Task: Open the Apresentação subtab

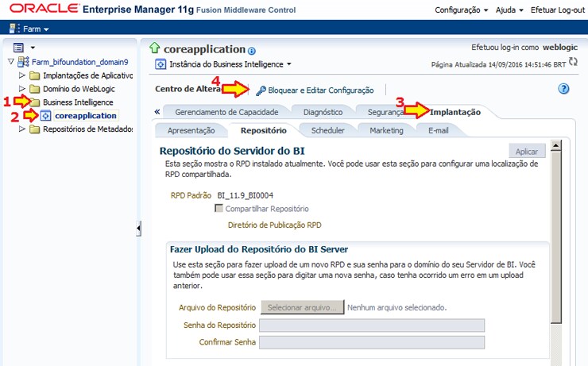Action: tap(191, 130)
